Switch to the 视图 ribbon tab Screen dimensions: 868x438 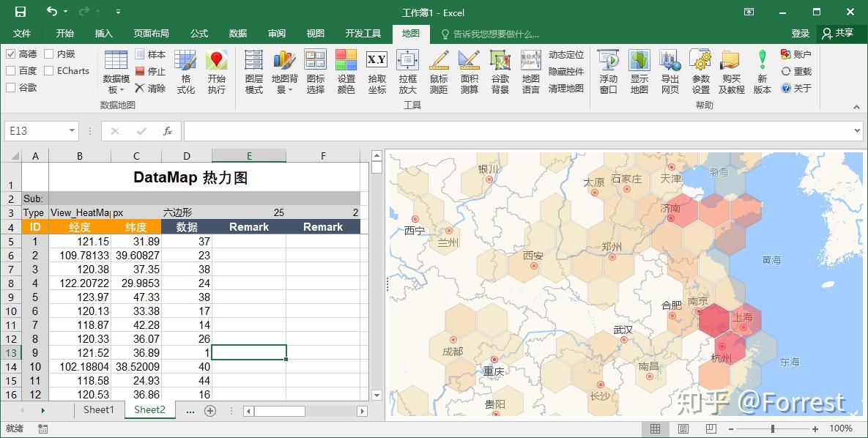click(x=315, y=33)
